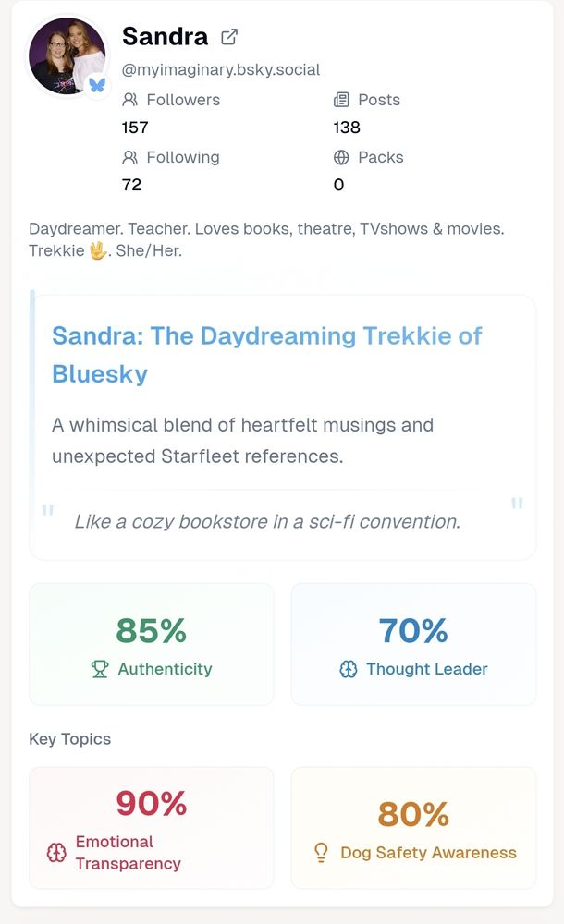564x924 pixels.
Task: Click the Daydreaming Trekkie of Bluesky title
Action: pyautogui.click(x=266, y=354)
